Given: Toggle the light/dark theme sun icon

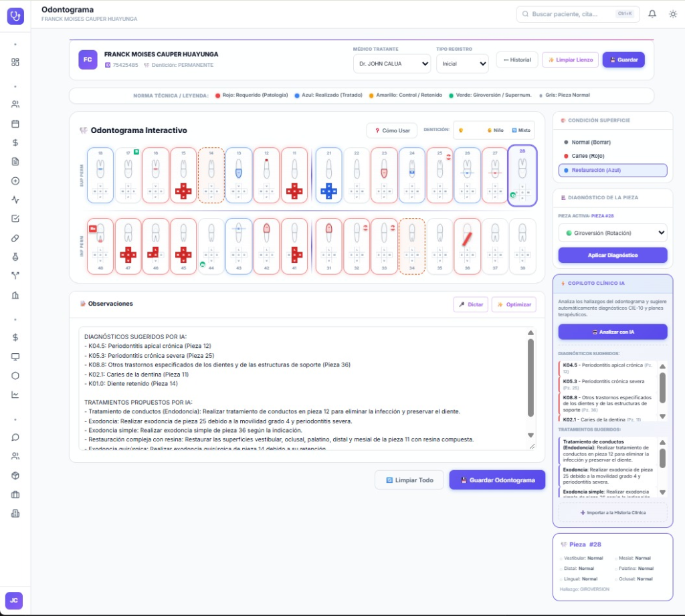Looking at the screenshot, I should 673,14.
